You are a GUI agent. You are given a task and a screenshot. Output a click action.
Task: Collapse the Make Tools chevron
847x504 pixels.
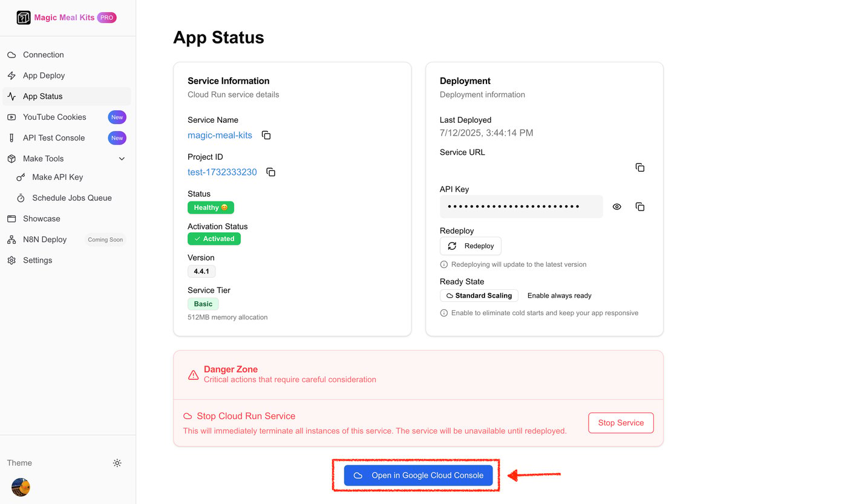[x=122, y=159]
